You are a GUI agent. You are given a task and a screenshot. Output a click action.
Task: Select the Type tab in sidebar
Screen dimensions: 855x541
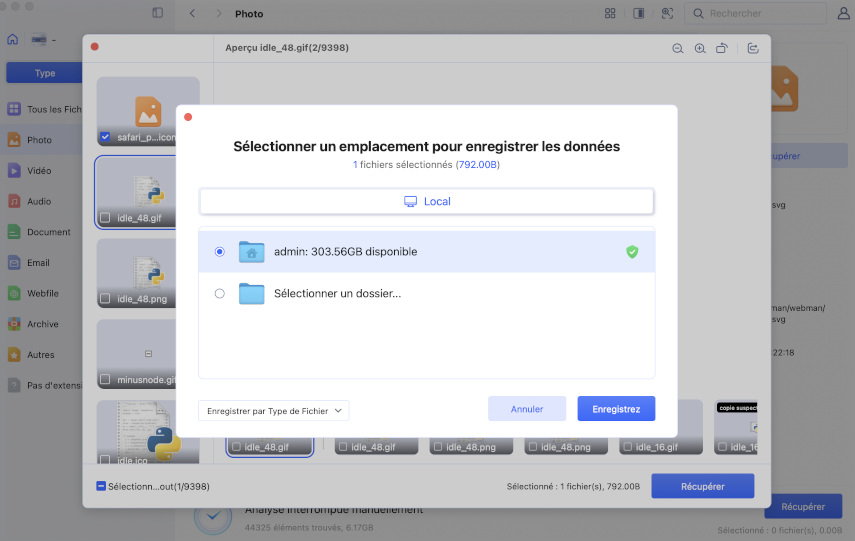[x=45, y=73]
